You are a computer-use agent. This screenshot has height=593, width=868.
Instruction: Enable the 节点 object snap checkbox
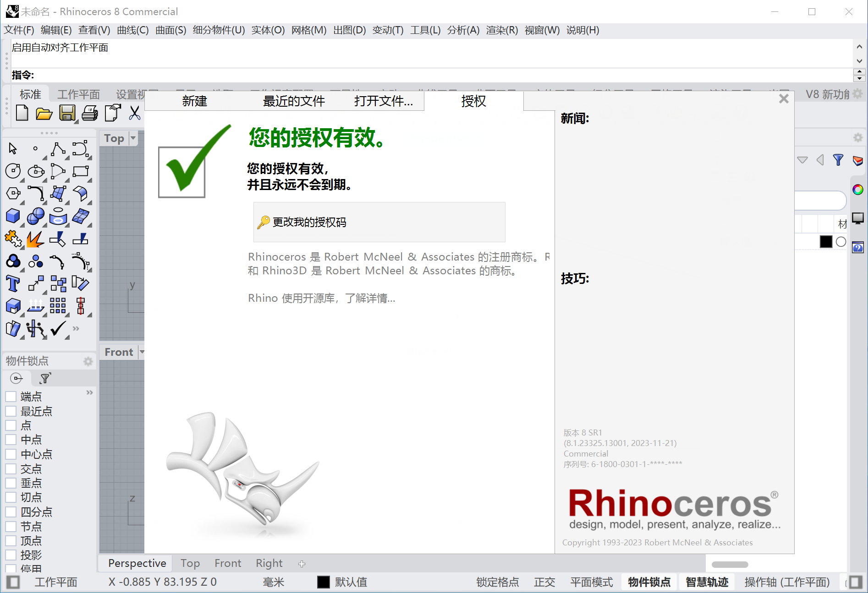11,527
